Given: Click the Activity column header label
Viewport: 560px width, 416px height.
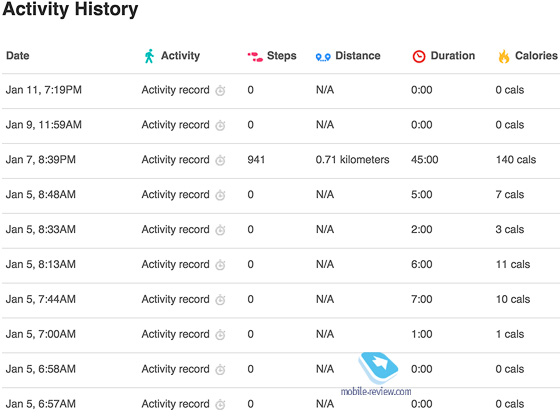Looking at the screenshot, I should [x=180, y=56].
